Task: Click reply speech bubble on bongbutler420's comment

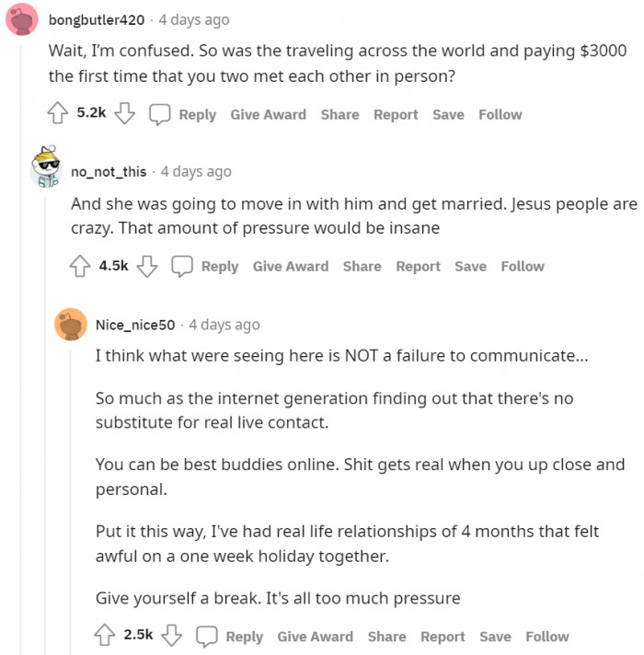Action: [x=160, y=114]
